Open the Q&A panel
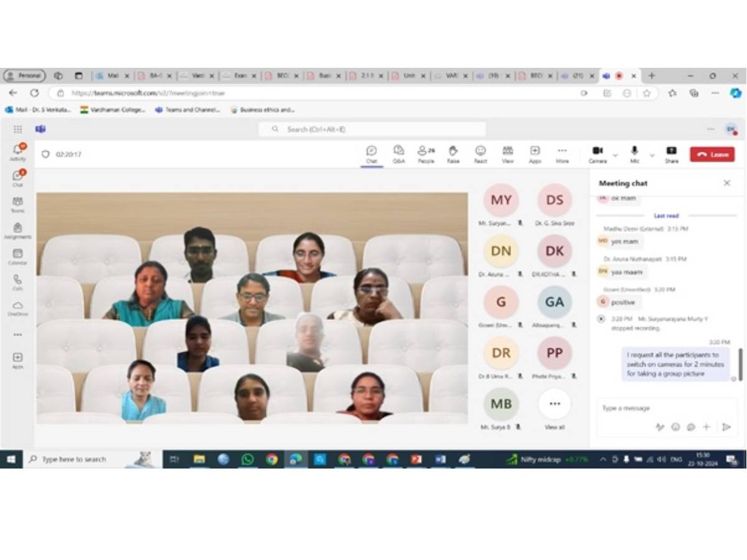Screen dimensions: 747x560 pyautogui.click(x=398, y=153)
